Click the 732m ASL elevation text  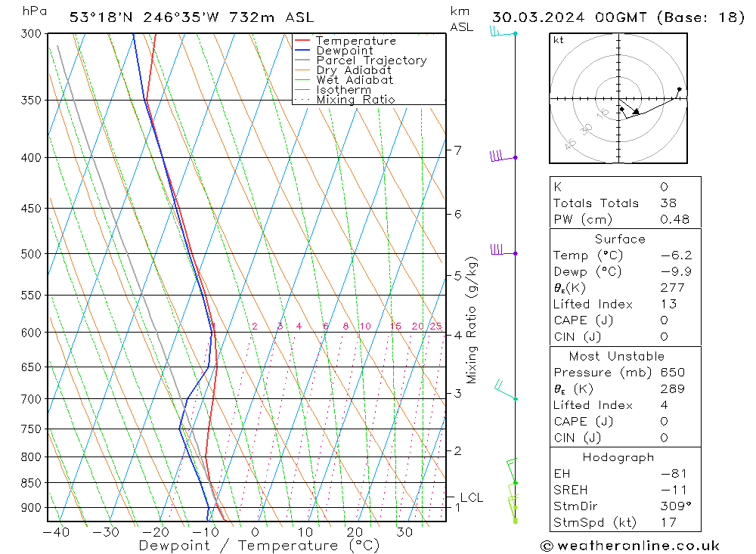point(271,17)
